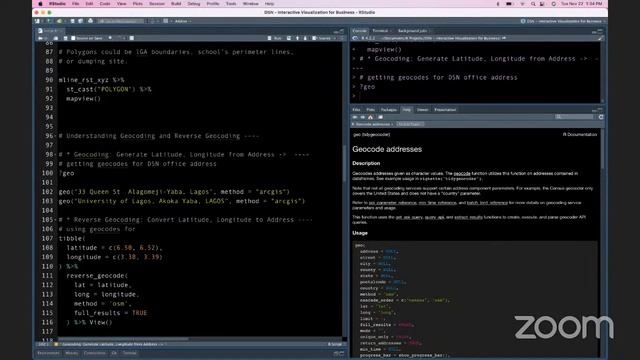Image resolution: width=640 pixels, height=360 pixels.
Task: Click the R version logo in console header
Action: 355,38
